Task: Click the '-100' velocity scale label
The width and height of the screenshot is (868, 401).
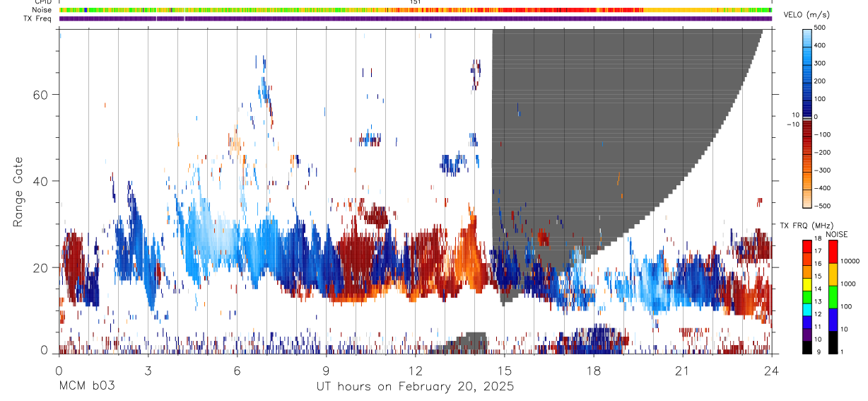Action: [823, 134]
